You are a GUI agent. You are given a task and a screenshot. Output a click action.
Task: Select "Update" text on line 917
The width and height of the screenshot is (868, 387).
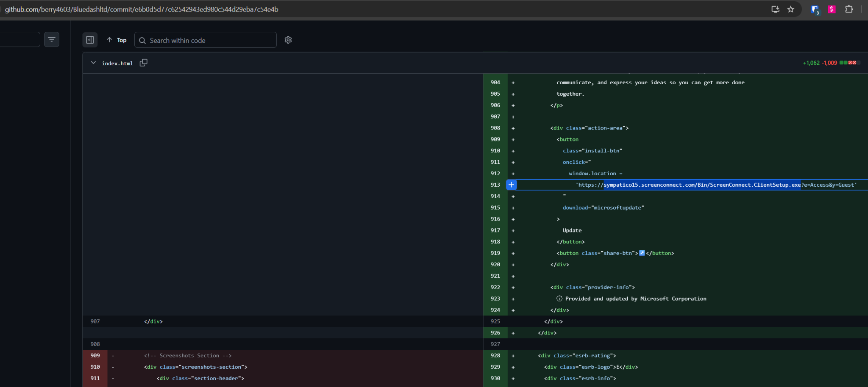point(572,230)
